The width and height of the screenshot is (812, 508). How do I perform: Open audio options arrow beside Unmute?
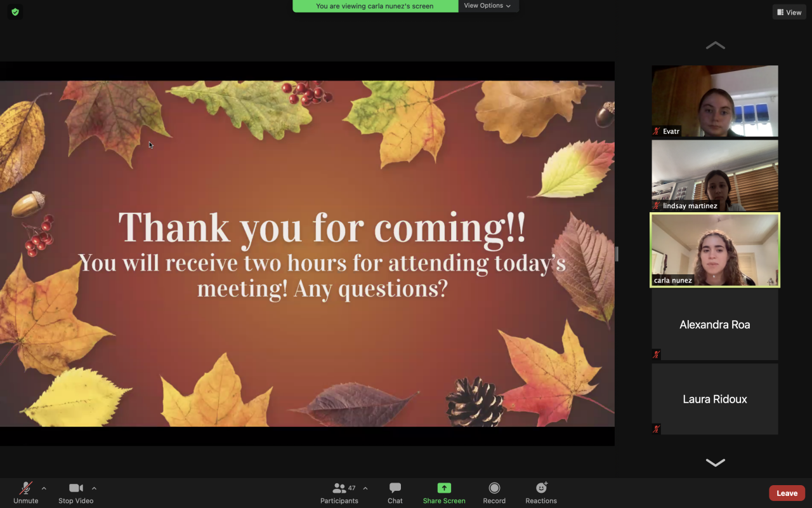[44, 488]
